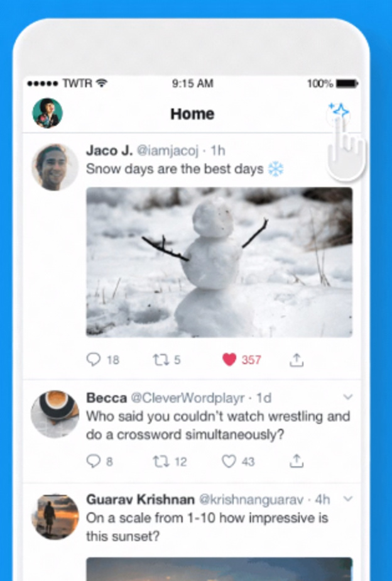The width and height of the screenshot is (392, 581).
Task: Open profile avatar in Home header
Action: [x=47, y=113]
